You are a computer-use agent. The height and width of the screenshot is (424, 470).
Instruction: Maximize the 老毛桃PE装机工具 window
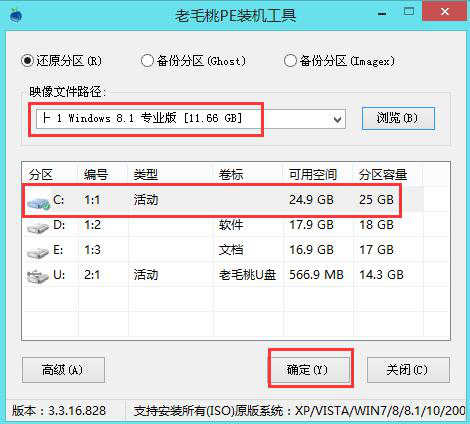coord(409,12)
